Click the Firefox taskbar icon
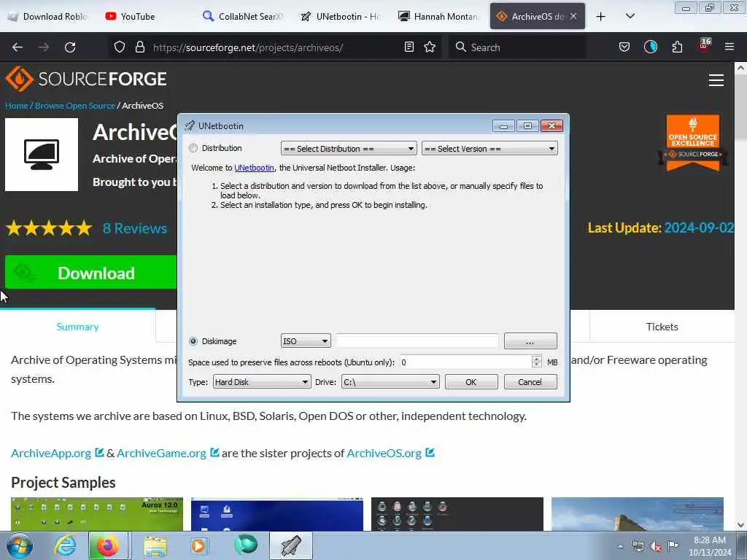 (x=108, y=545)
